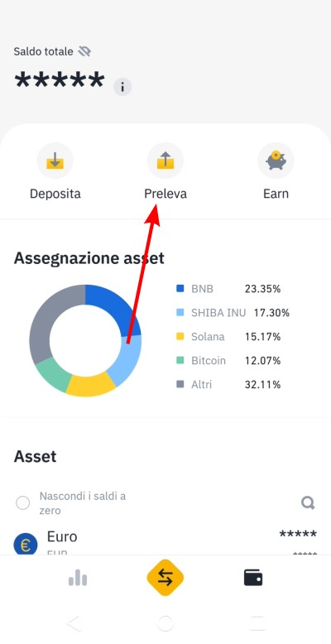Tap the Android back navigation button
Viewport: 331px width, 644px height.
[x=74, y=624]
